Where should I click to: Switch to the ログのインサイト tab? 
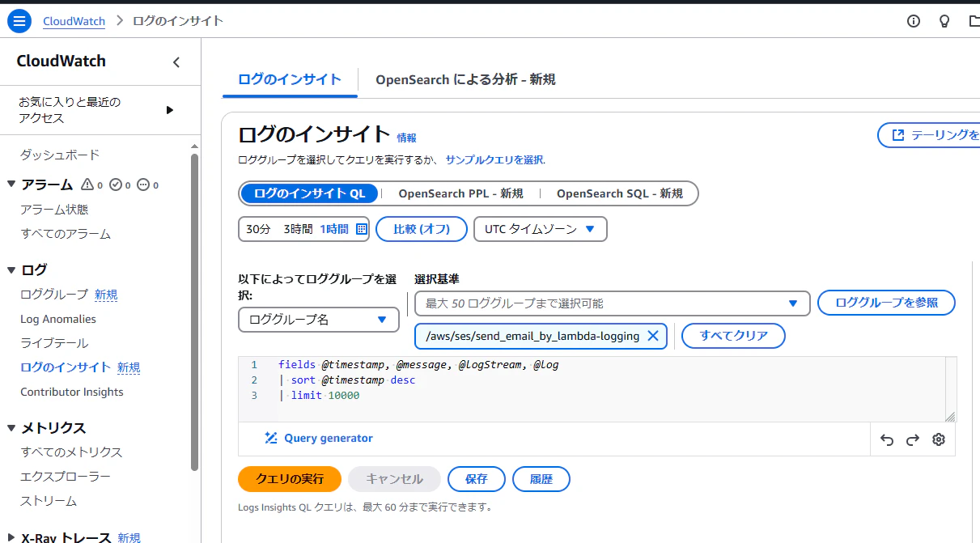coord(290,79)
